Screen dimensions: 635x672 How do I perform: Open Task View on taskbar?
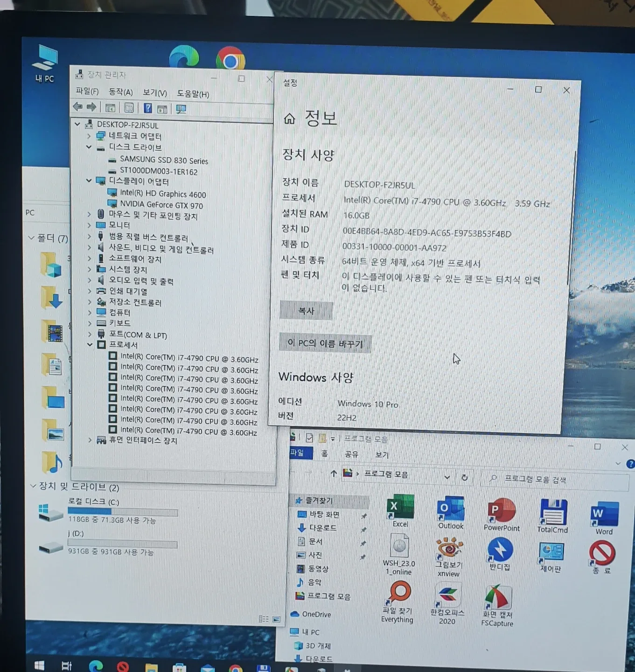[67, 666]
